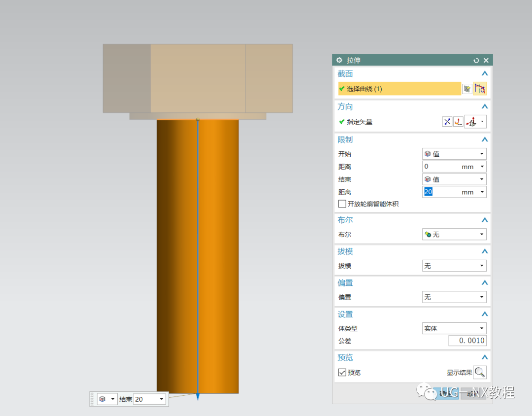This screenshot has height=416, width=532.
Task: Click the origin handle atop the cylinder
Action: pos(198,120)
